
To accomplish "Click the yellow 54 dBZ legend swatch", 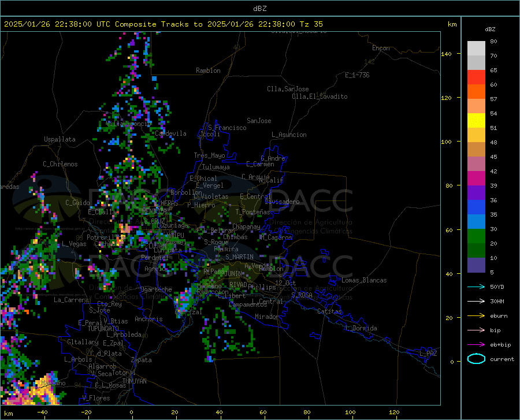I will coord(476,120).
